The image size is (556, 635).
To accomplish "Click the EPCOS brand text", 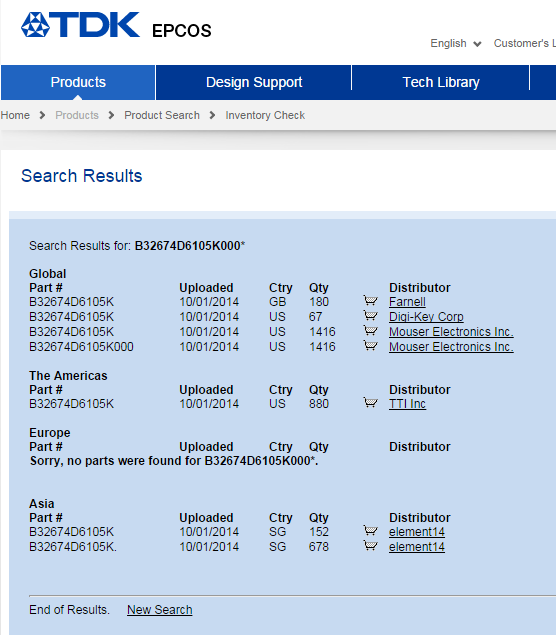I will click(x=181, y=31).
